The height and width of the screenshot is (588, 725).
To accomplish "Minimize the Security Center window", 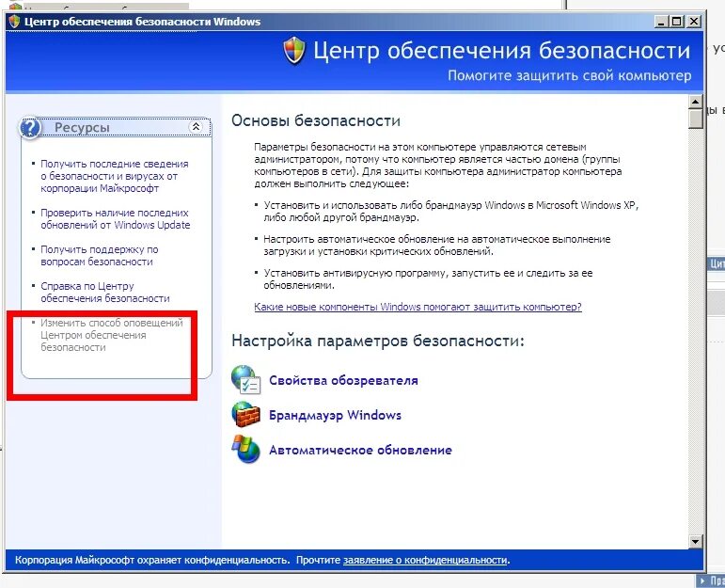I will coord(662,22).
